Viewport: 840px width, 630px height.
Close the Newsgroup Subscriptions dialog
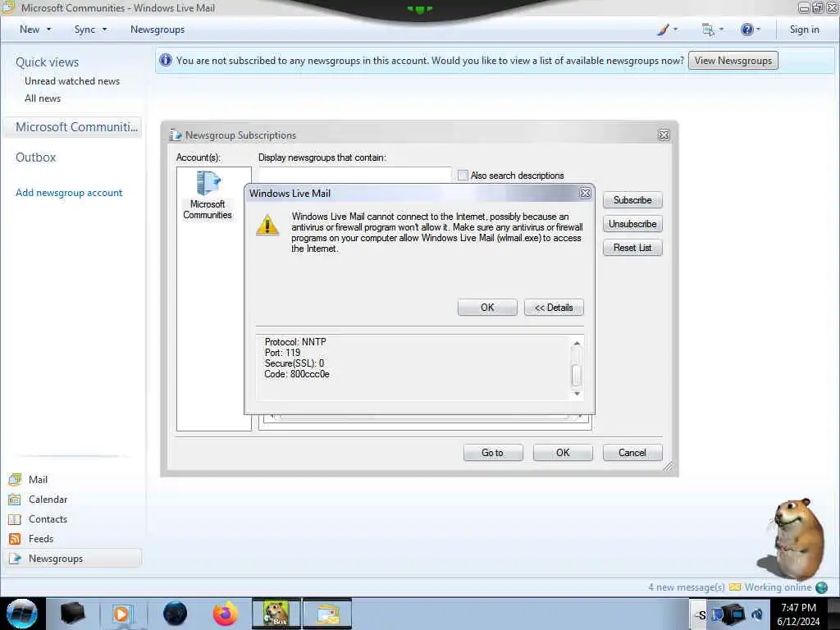[x=664, y=135]
